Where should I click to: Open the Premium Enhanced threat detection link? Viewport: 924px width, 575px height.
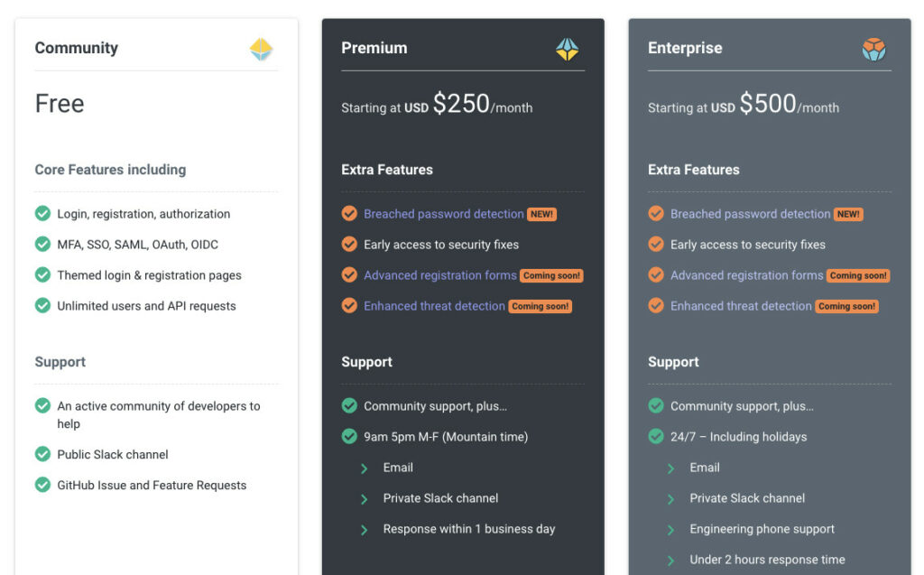434,306
